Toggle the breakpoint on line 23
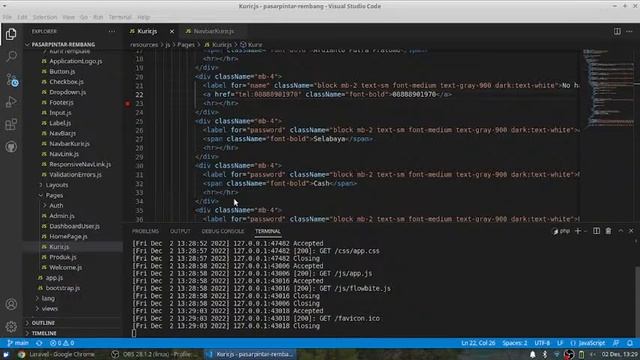This screenshot has height=360, width=640. point(128,104)
